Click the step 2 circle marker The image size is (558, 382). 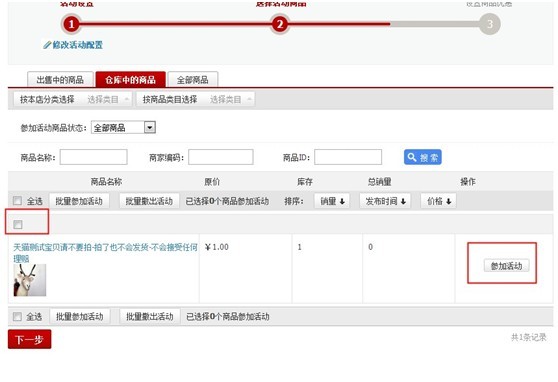point(280,24)
